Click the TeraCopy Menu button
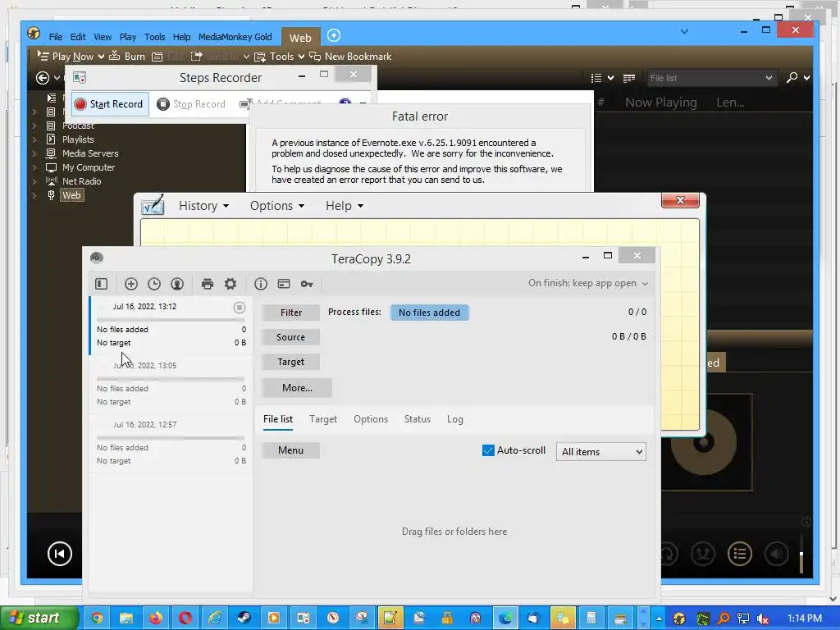Viewport: 840px width, 630px height. tap(291, 450)
